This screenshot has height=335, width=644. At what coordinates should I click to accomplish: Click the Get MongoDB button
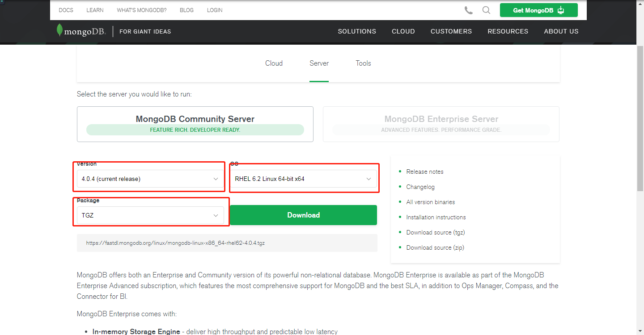539,10
